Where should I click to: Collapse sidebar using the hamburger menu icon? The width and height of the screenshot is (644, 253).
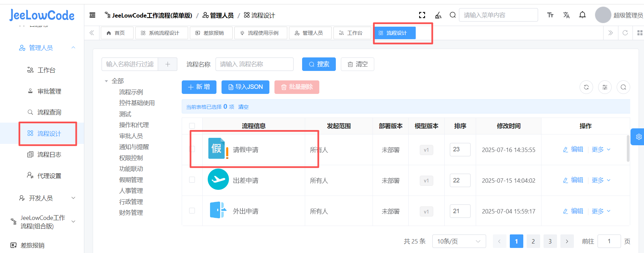(x=92, y=15)
